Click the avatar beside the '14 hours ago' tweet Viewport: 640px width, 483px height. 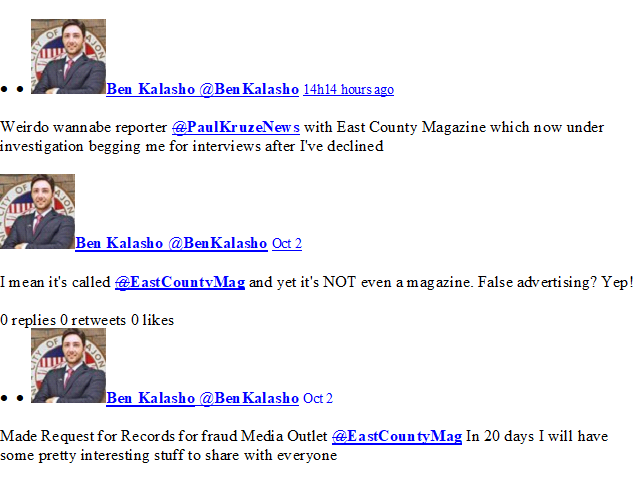(69, 56)
